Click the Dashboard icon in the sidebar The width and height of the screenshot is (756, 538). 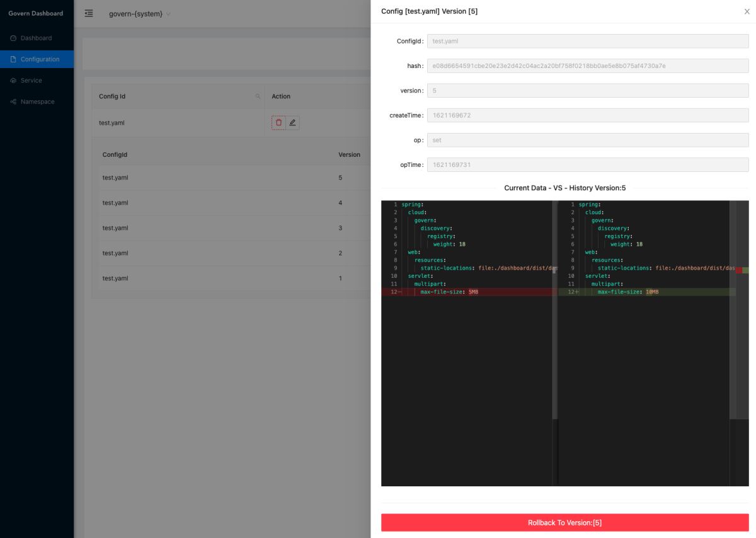(x=13, y=38)
